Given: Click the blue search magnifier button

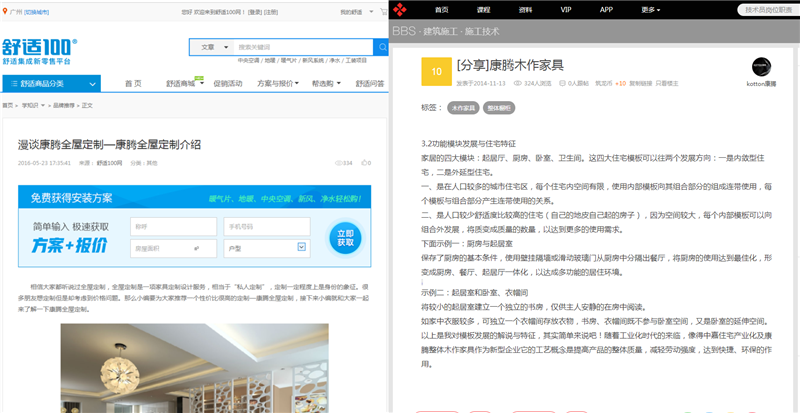Looking at the screenshot, I should pyautogui.click(x=381, y=47).
